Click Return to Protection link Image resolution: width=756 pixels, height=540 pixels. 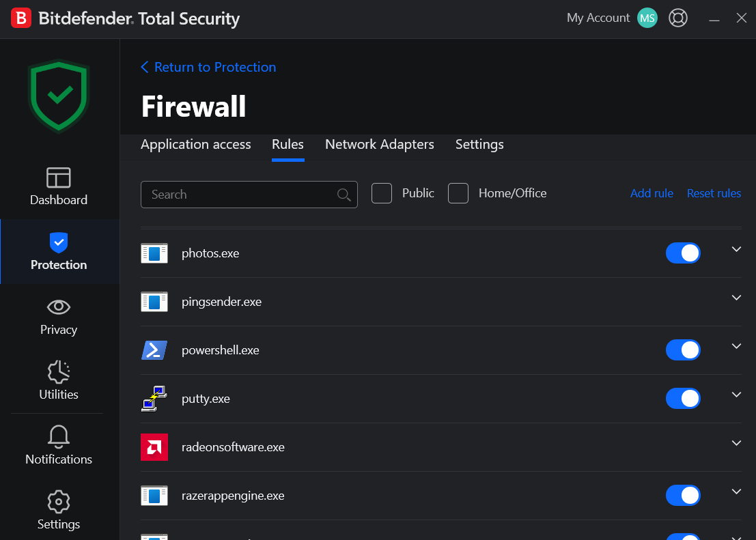(215, 67)
